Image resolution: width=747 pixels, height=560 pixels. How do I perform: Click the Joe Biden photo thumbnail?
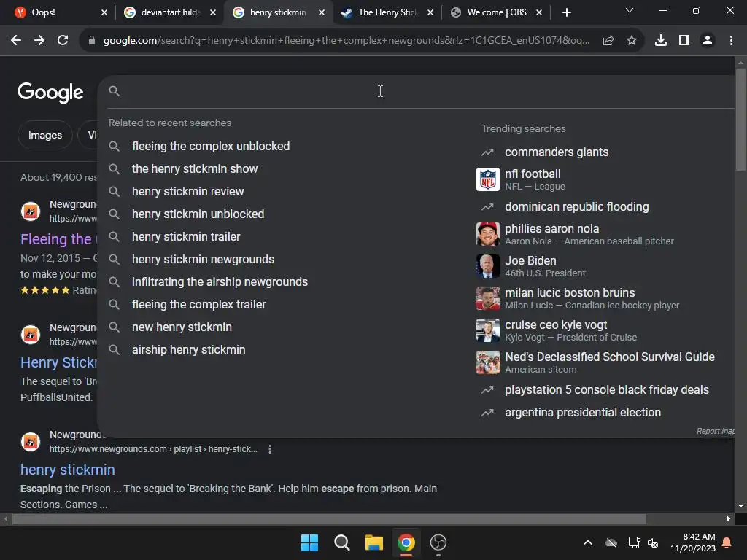[x=488, y=266]
